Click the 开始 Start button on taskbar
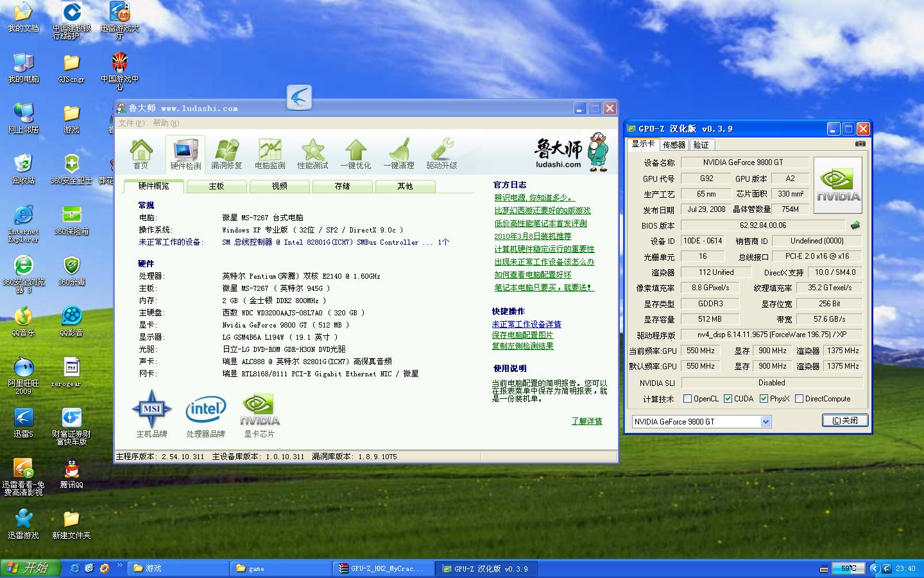The width and height of the screenshot is (924, 578). 30,568
